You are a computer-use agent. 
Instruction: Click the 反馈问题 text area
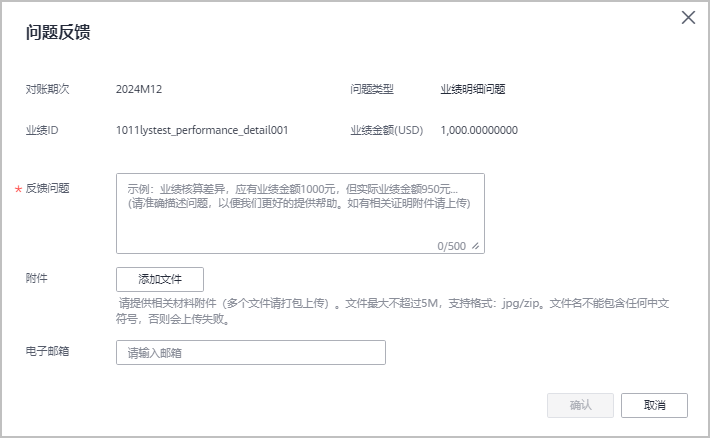(x=300, y=213)
